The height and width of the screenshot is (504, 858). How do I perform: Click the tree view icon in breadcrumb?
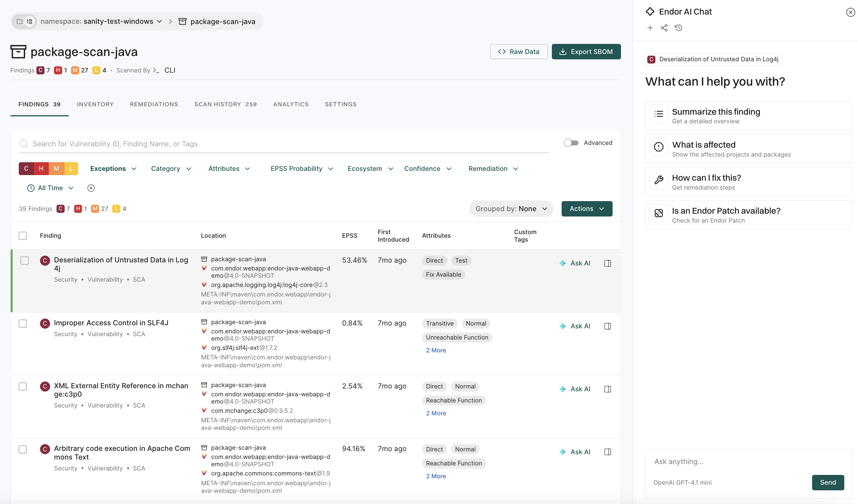point(30,22)
